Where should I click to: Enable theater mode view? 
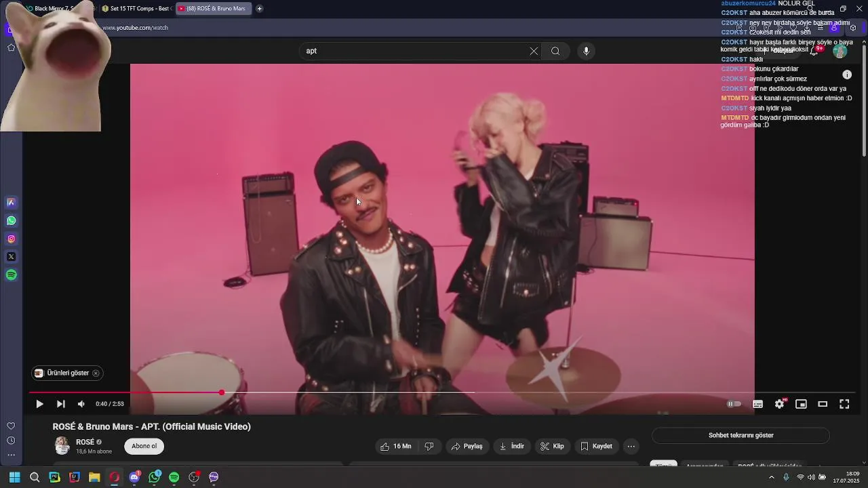click(823, 404)
